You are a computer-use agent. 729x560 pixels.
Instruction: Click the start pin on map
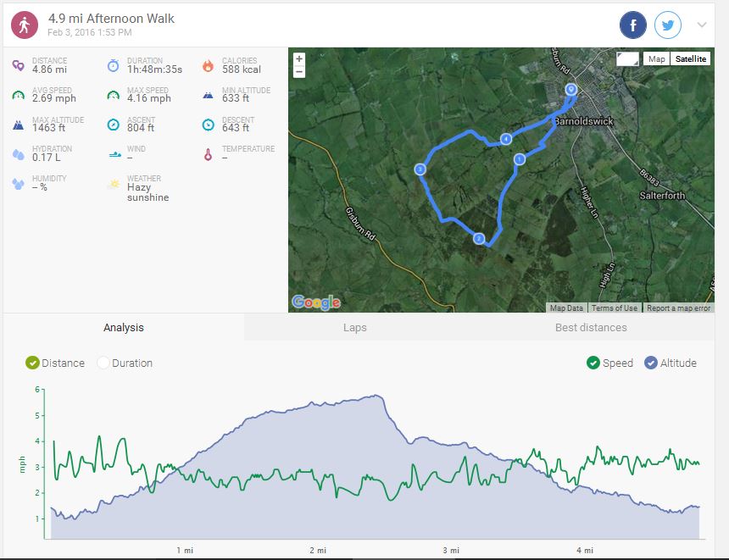[x=571, y=89]
